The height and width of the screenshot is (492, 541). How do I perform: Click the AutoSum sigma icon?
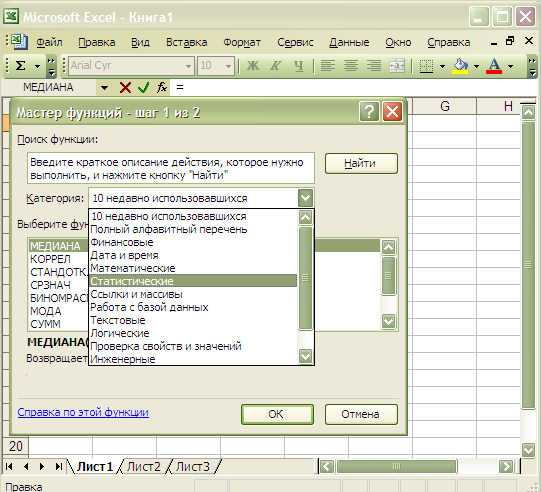[x=21, y=66]
